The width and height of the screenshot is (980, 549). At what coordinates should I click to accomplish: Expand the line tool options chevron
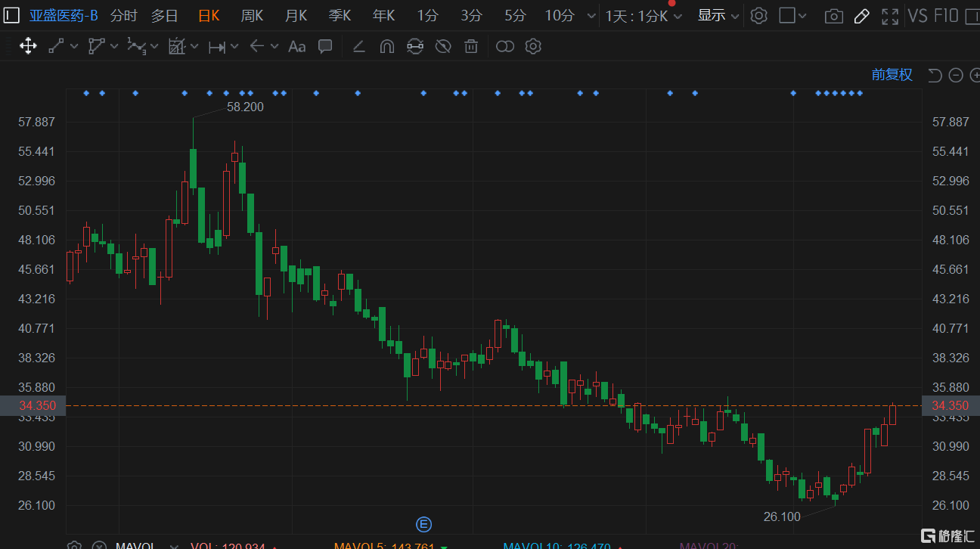tap(74, 46)
